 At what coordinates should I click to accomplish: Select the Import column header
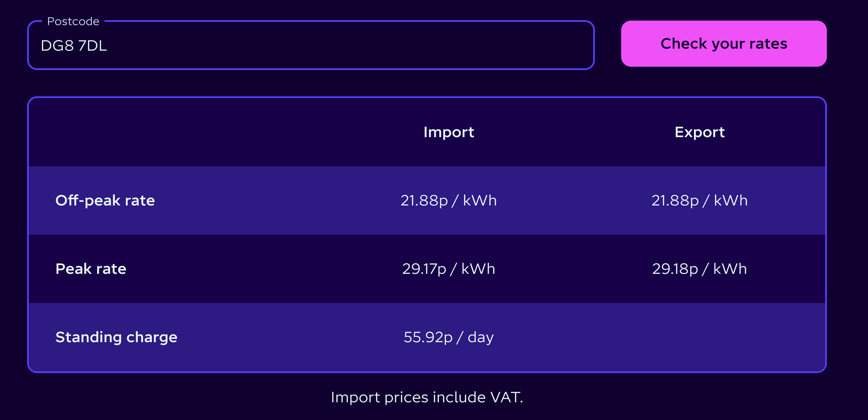click(449, 132)
